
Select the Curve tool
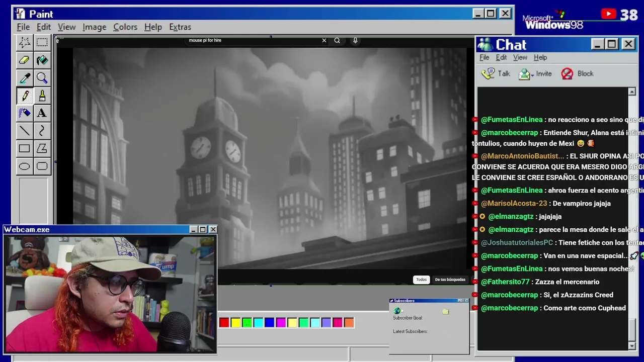(42, 131)
